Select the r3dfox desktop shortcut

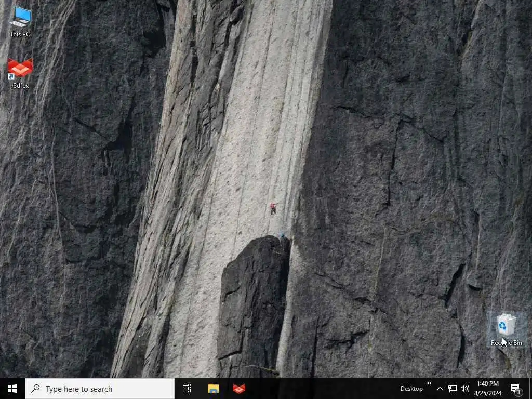20,73
